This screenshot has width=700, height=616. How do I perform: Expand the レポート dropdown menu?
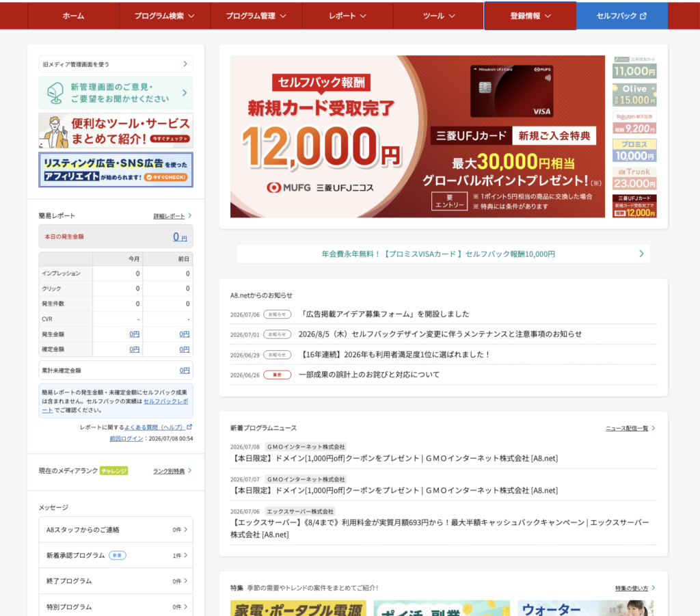pos(348,16)
